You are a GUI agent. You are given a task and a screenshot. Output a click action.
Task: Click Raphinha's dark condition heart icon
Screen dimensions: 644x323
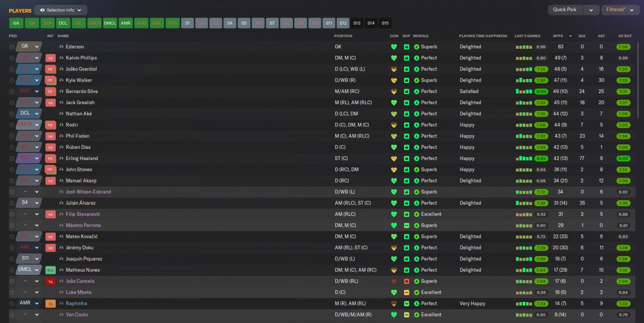394,303
